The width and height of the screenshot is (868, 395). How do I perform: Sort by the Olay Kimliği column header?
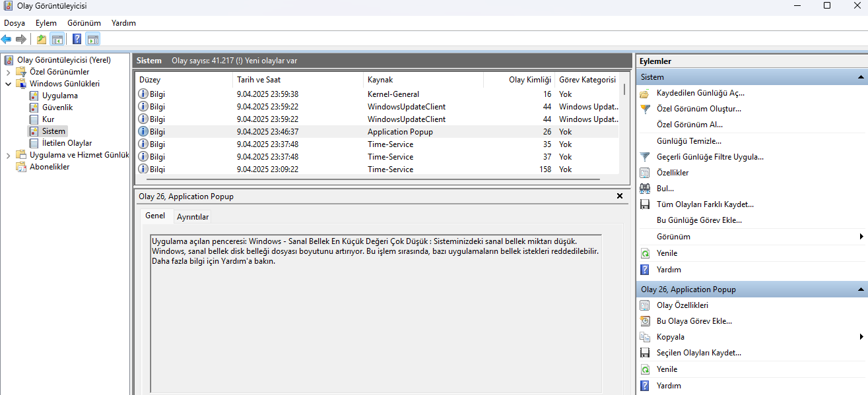click(519, 80)
